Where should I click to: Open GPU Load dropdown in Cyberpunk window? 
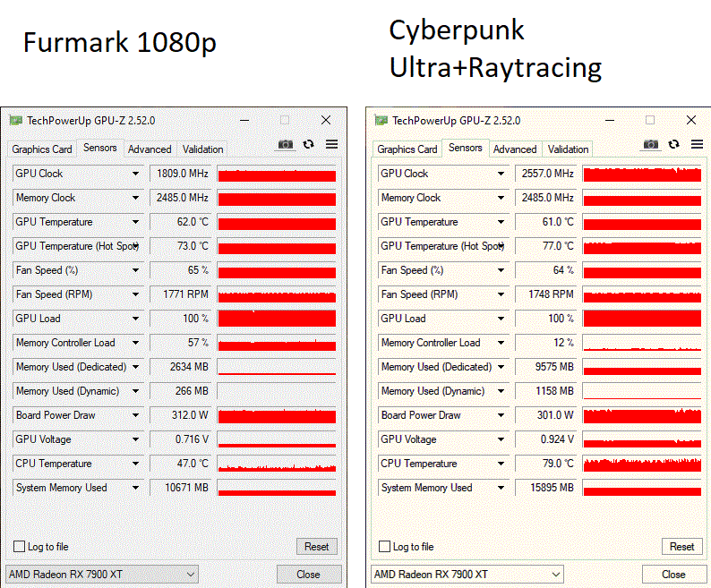501,319
